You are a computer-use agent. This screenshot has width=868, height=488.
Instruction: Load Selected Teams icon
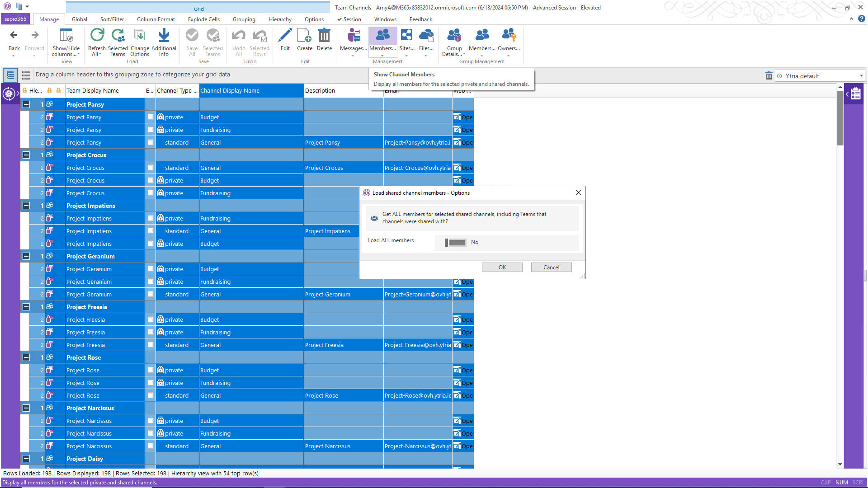point(118,35)
